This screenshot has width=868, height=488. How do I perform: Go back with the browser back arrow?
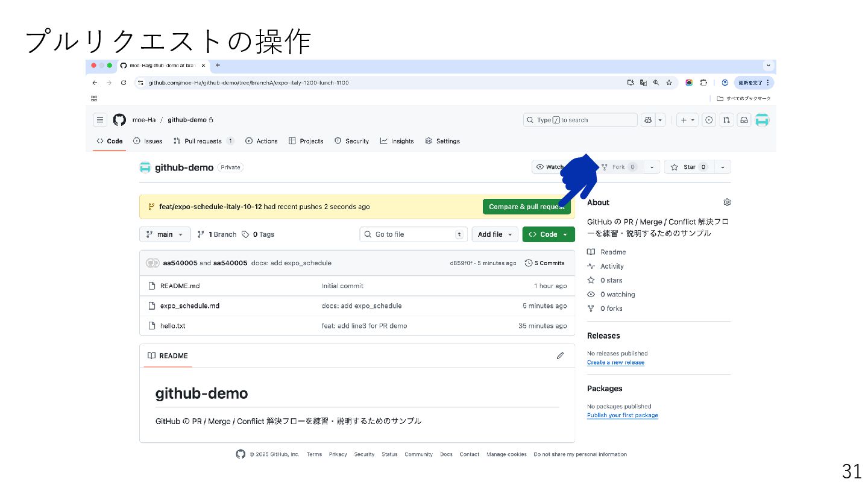coord(95,83)
